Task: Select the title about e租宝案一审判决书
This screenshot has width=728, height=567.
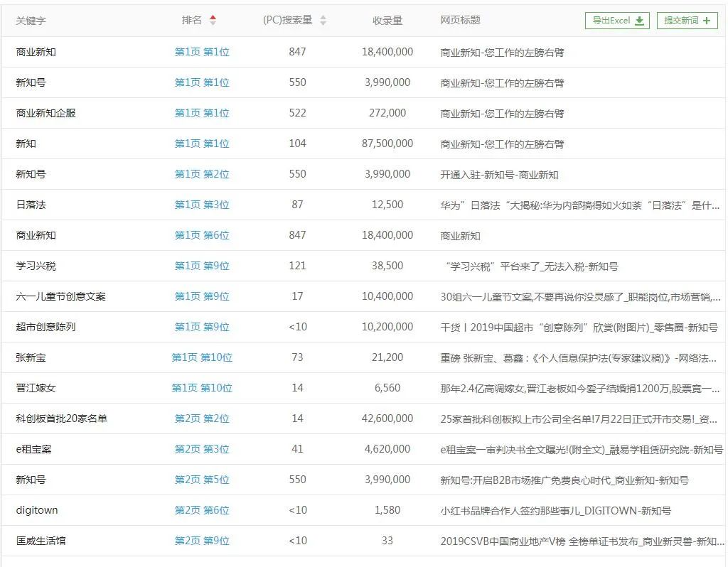Action: [x=582, y=450]
